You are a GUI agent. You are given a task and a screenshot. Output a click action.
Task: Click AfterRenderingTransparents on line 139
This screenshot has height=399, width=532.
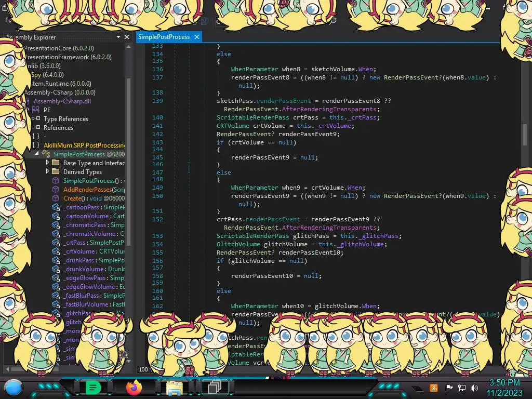tap(329, 109)
